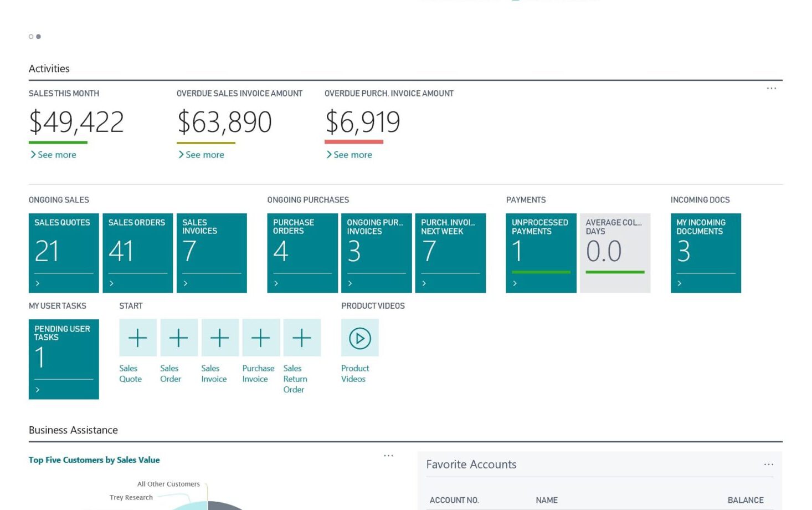Open Favorite Accounts options ellipsis

tap(769, 465)
